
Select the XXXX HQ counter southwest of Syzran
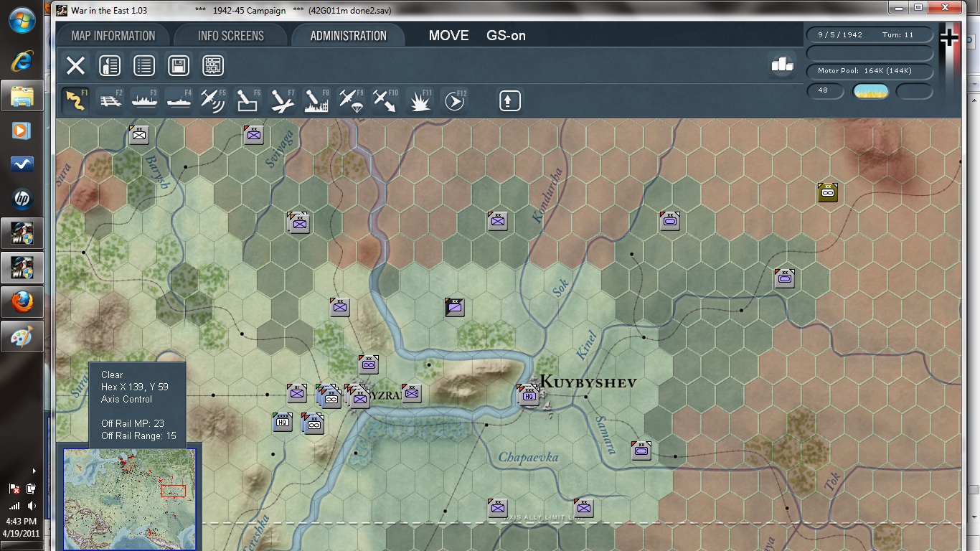coord(283,422)
